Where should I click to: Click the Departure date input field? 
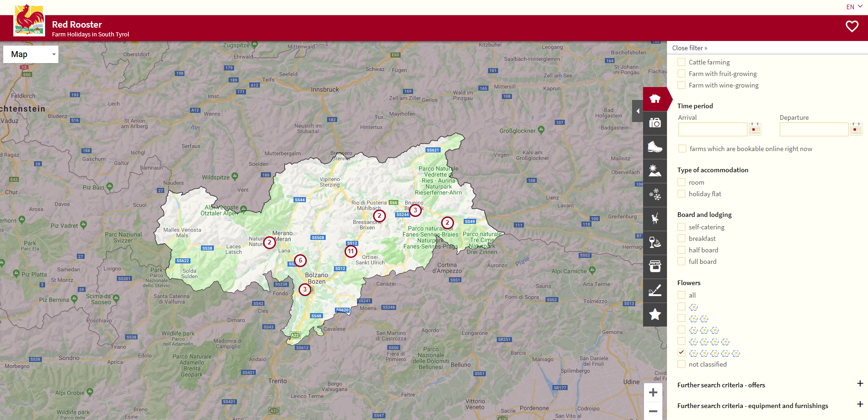(813, 129)
